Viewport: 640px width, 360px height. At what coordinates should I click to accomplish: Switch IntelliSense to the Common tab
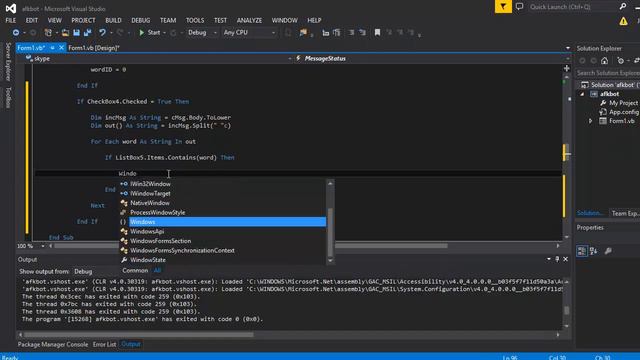click(x=135, y=270)
